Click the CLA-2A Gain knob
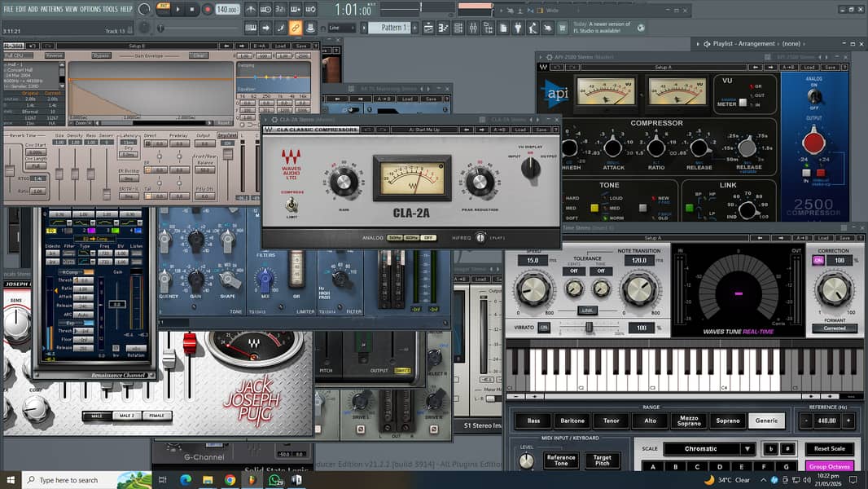Screen dimensions: 868x489 point(344,183)
